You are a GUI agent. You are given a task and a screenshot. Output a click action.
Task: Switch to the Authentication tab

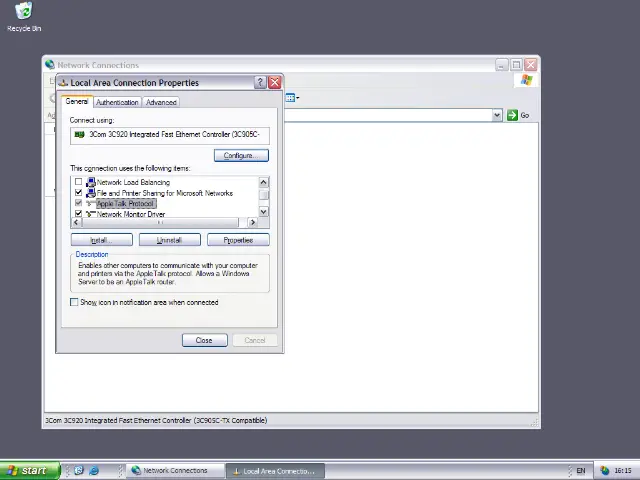tap(117, 102)
